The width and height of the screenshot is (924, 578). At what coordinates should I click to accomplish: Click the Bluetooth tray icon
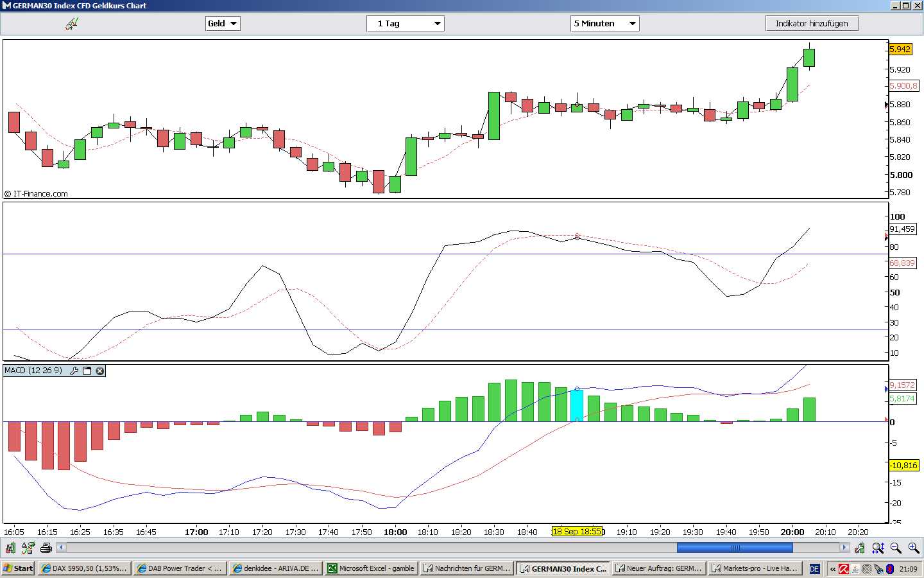(x=889, y=569)
